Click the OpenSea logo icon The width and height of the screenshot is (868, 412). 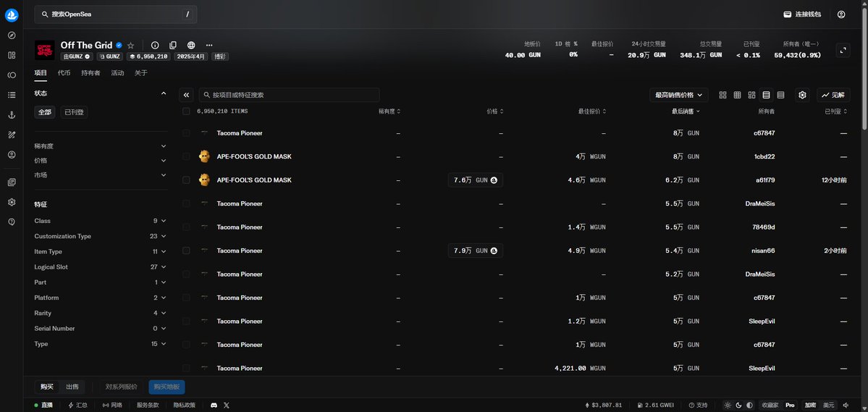tap(12, 15)
